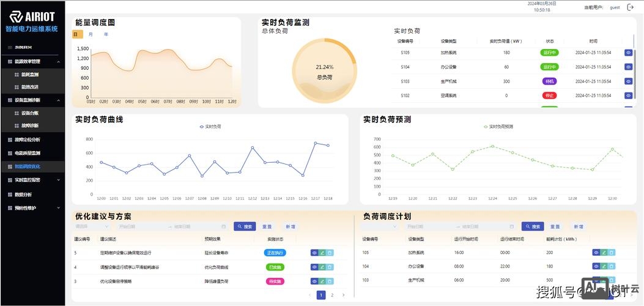Delete suggestion number 5 with trash icon

[x=330, y=253]
